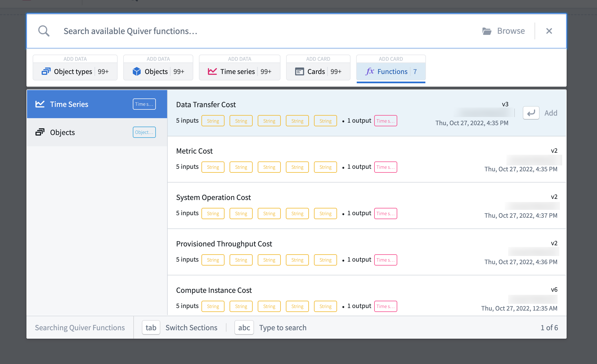Image resolution: width=597 pixels, height=364 pixels.
Task: Select the System Operation Cost function
Action: click(367, 206)
